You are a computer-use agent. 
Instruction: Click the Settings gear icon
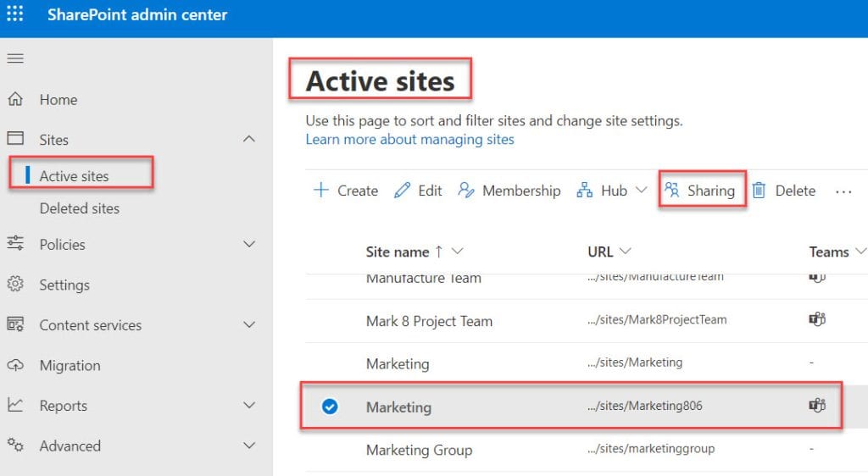(15, 285)
